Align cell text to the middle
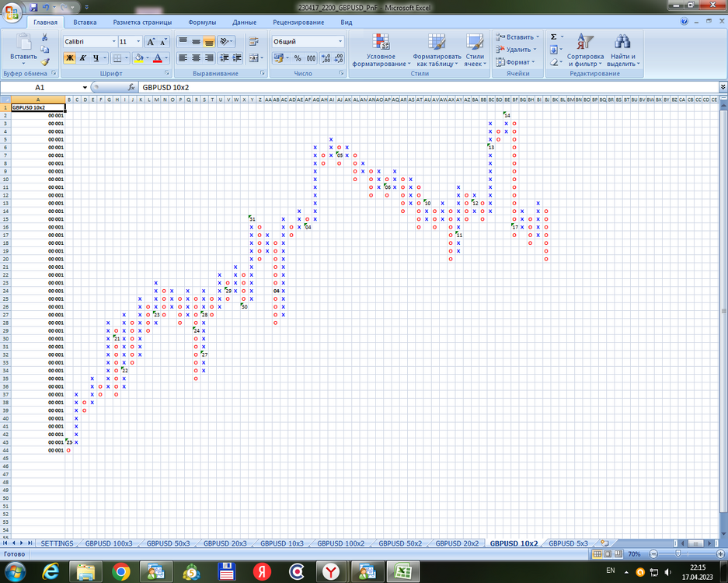Viewport: 728px width, 583px height. 196,42
